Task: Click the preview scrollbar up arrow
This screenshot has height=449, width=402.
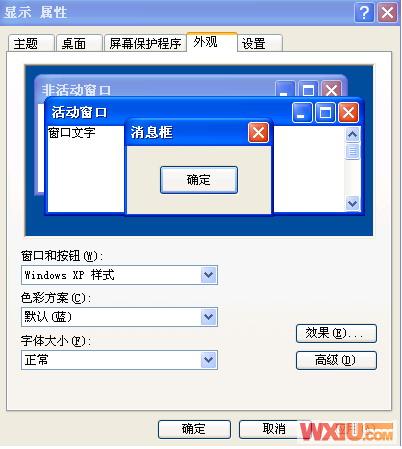Action: coord(353,134)
